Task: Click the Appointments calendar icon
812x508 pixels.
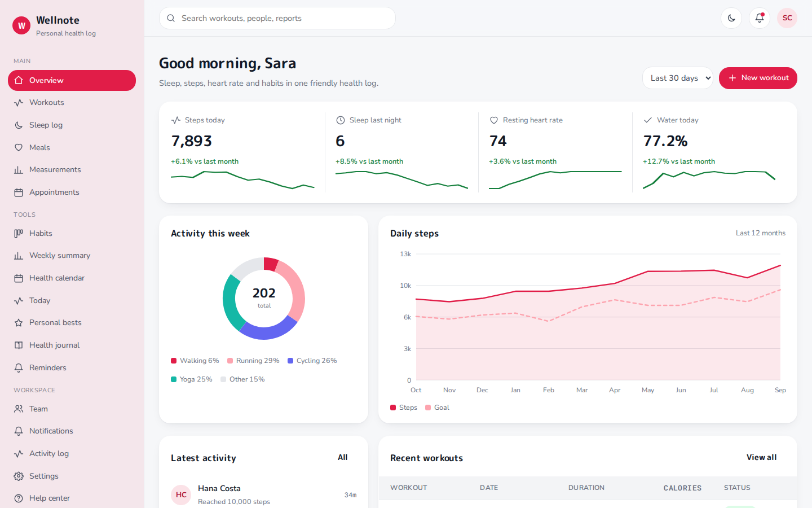Action: (x=19, y=192)
